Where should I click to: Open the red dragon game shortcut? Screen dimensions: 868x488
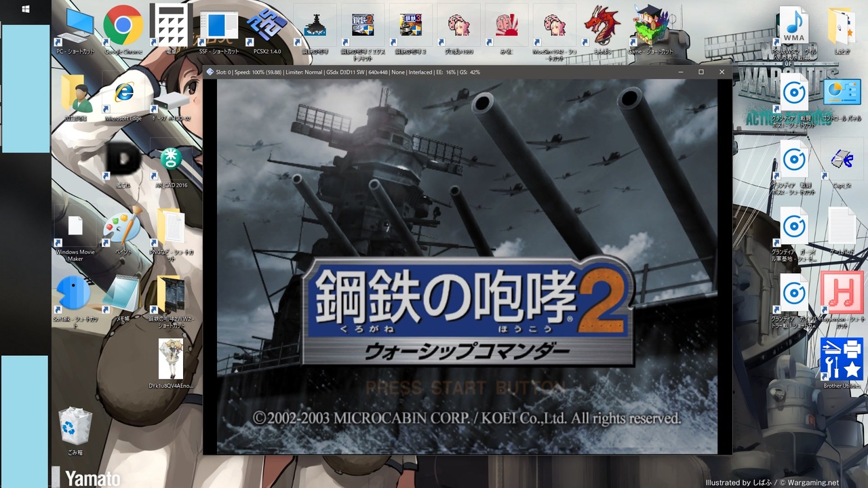click(x=602, y=26)
